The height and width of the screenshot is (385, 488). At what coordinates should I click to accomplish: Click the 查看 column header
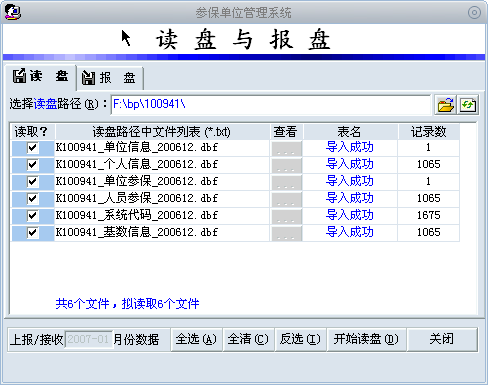286,132
